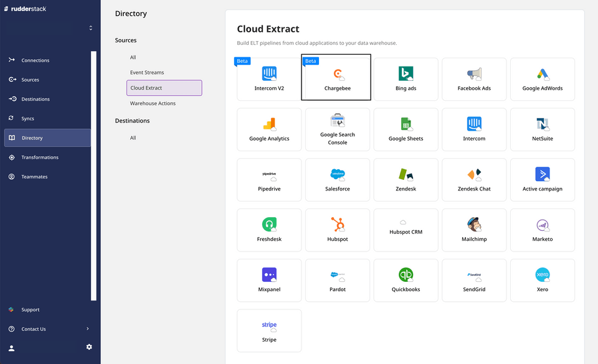598x364 pixels.
Task: Pick the Hubspot source card
Action: pos(338,230)
